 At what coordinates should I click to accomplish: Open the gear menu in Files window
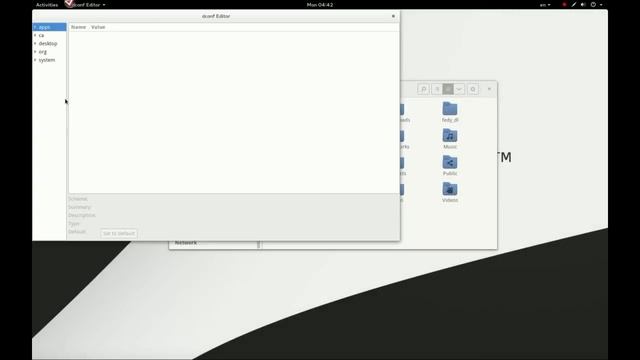[x=473, y=89]
